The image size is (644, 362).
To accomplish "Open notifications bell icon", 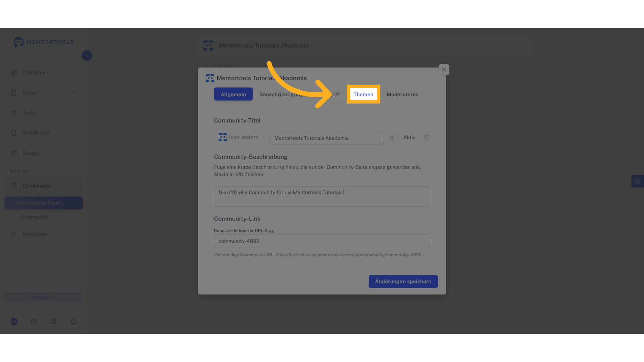I will pos(73,322).
